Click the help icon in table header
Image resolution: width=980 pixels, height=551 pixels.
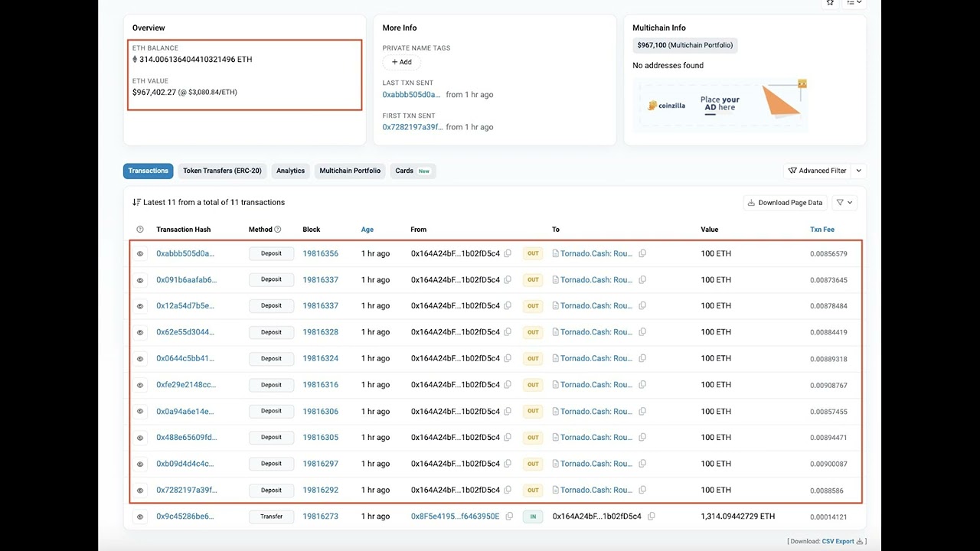[140, 230]
